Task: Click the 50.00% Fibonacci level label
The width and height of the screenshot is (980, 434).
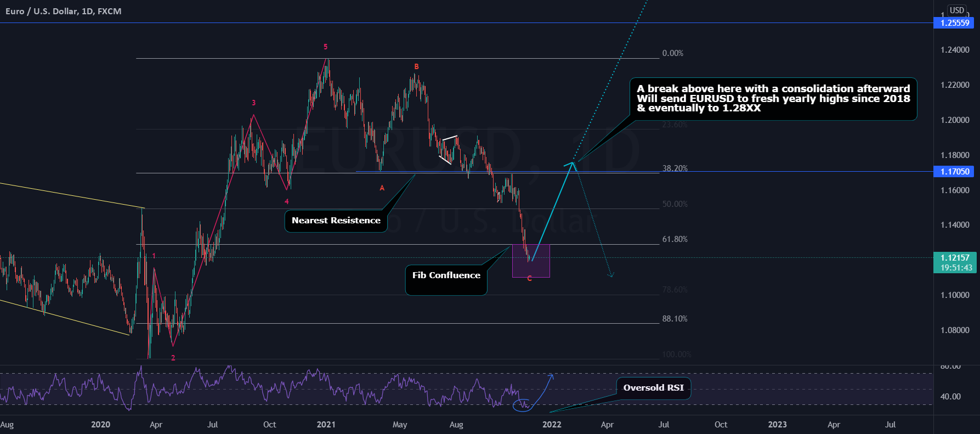Action: coord(675,204)
